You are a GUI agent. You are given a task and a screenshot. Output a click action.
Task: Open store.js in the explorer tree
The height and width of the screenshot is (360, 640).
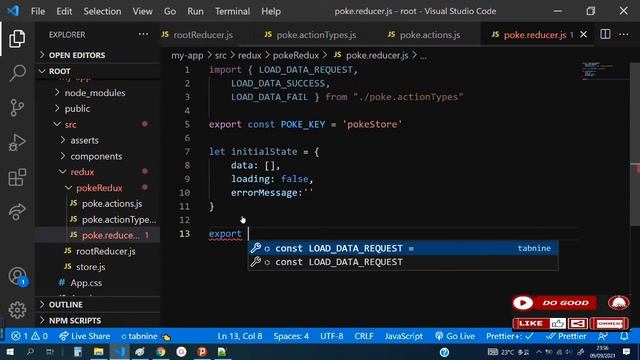pos(91,267)
